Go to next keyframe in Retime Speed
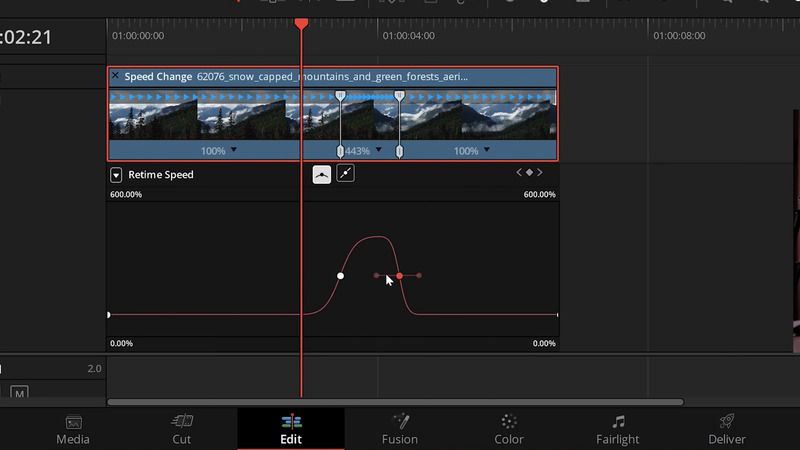The height and width of the screenshot is (450, 800). (541, 173)
